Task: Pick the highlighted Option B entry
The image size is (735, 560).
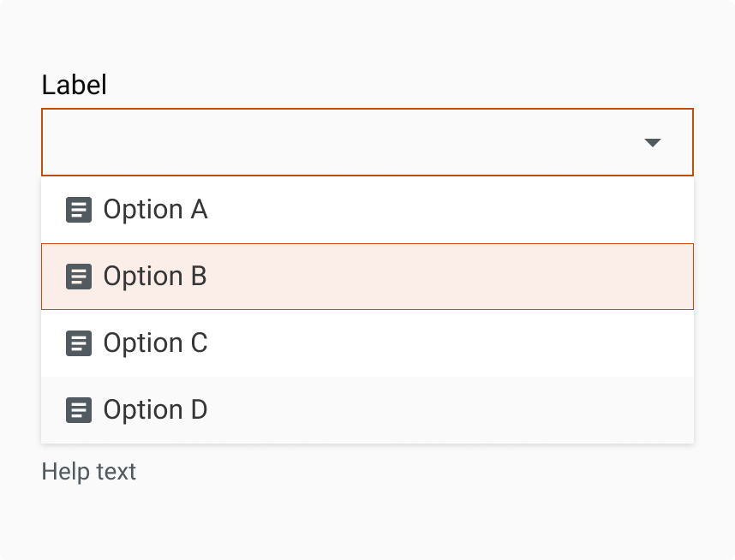Action: pyautogui.click(x=367, y=277)
